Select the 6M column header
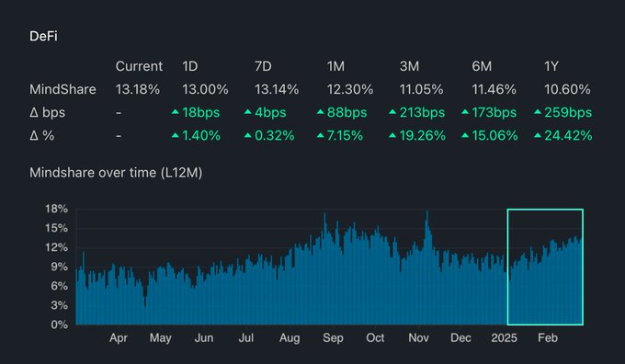The image size is (625, 364). 482,66
